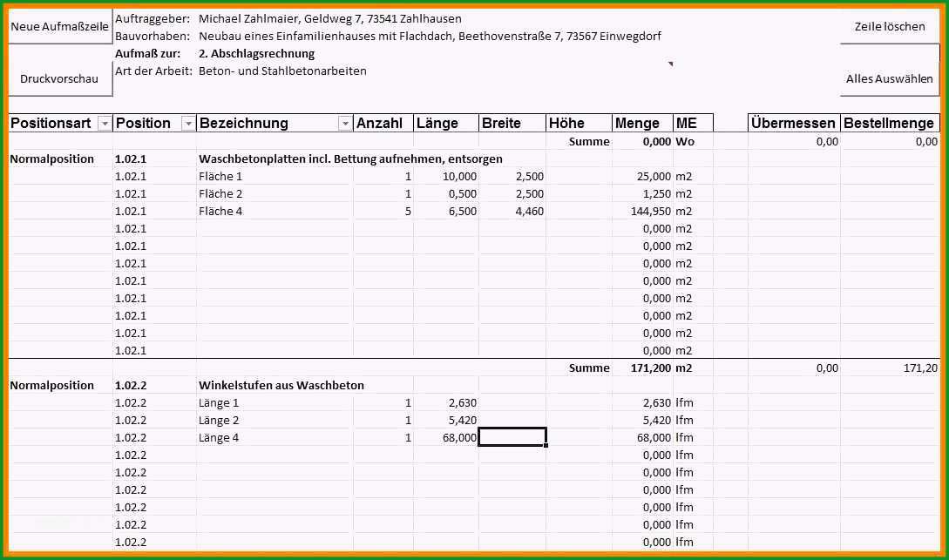The image size is (949, 560).
Task: Open the Bezeichnung column filter dropdown
Action: (345, 124)
